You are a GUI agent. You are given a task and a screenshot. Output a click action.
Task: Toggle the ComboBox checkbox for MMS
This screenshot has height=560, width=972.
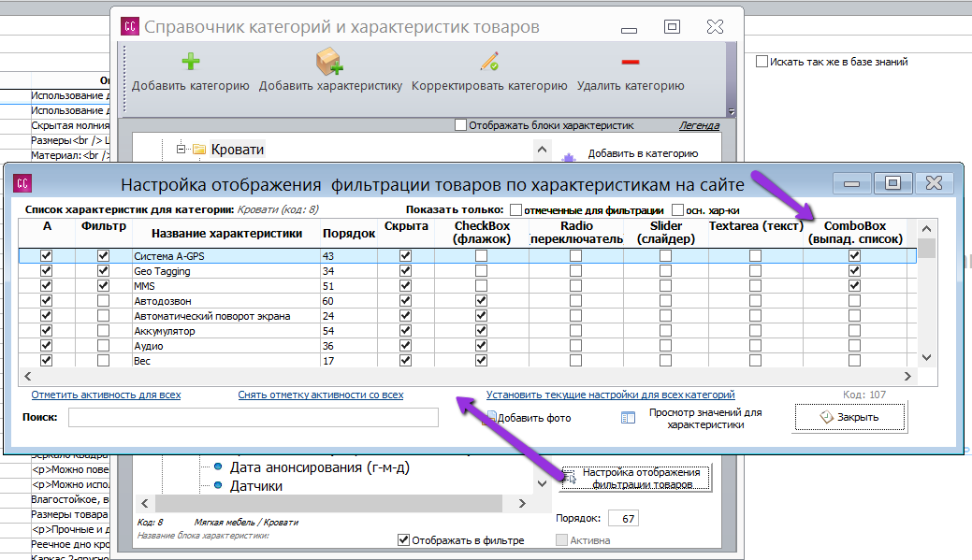pyautogui.click(x=855, y=285)
